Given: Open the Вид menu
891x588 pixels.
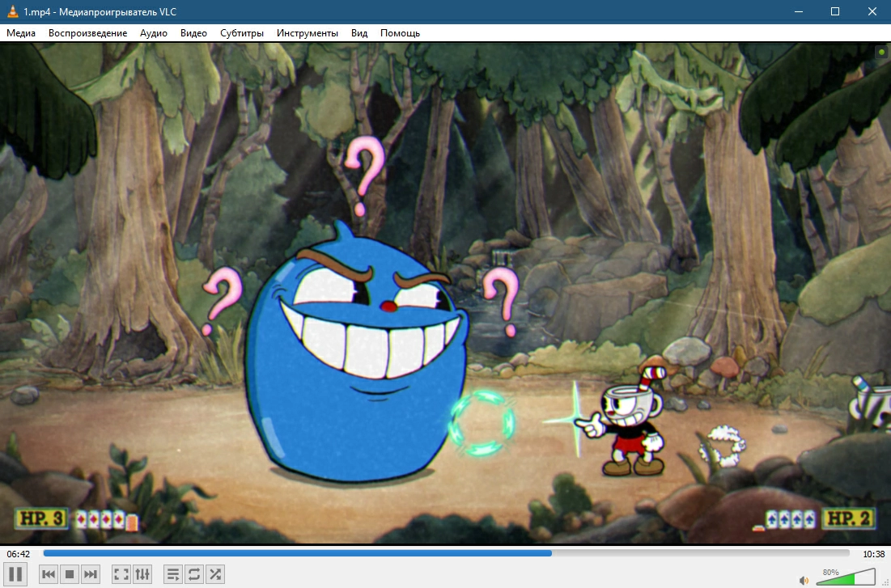Looking at the screenshot, I should click(359, 33).
